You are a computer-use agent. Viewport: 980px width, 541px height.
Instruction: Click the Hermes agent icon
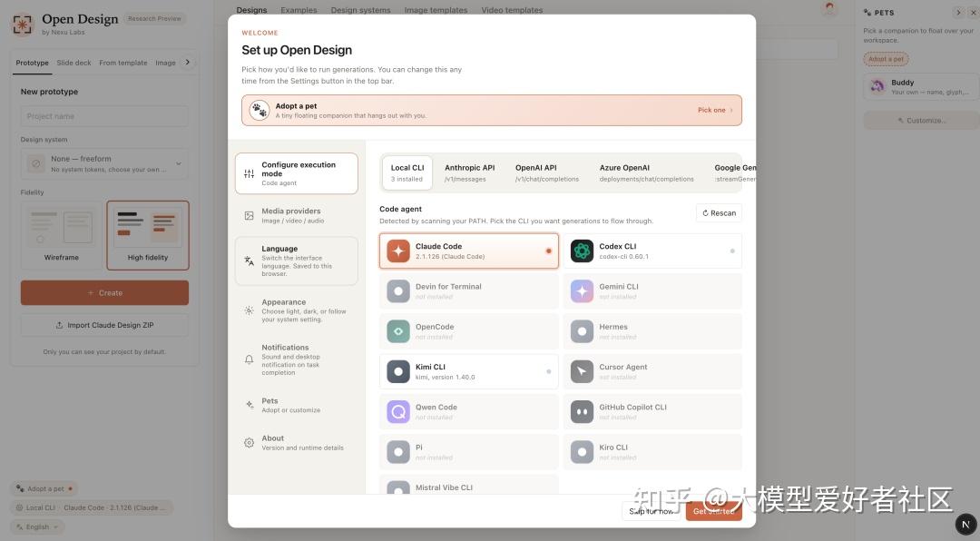(x=582, y=331)
